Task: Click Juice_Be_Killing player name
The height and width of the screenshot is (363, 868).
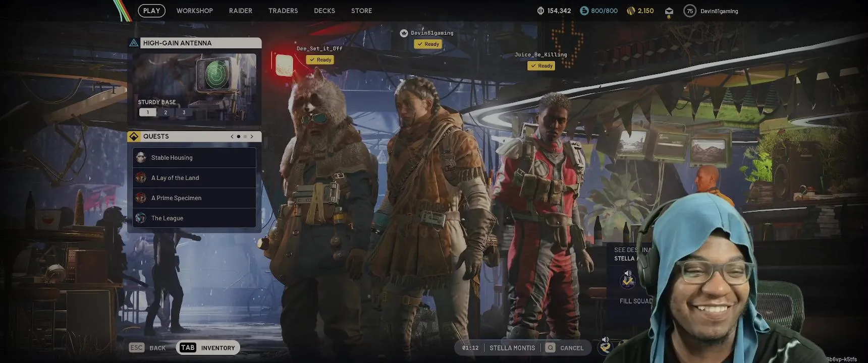Action: [x=540, y=54]
